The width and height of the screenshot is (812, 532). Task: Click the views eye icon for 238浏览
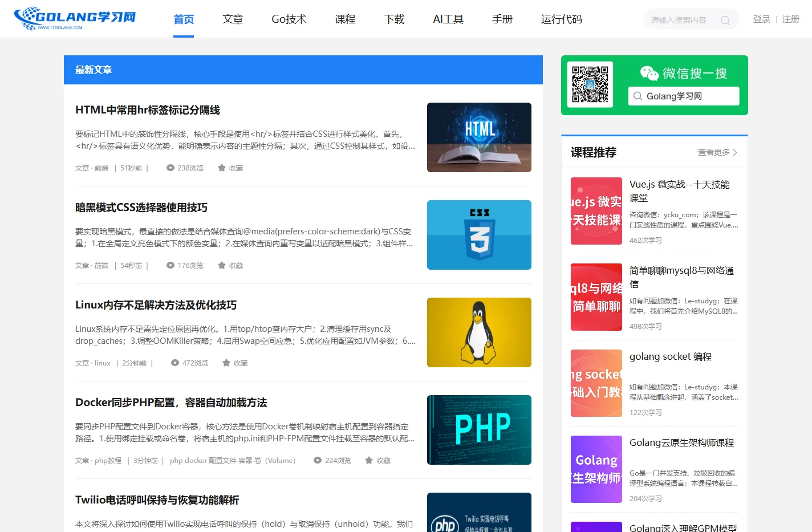(170, 168)
